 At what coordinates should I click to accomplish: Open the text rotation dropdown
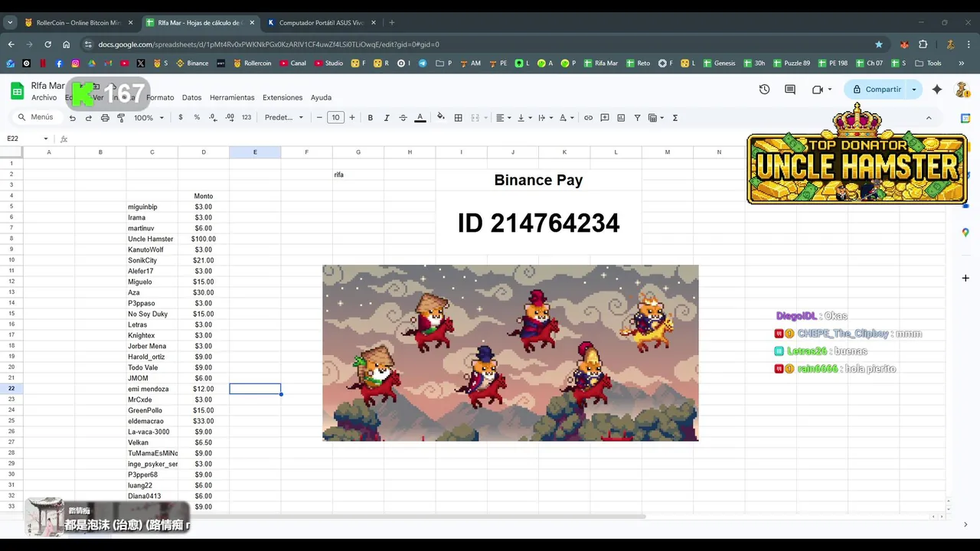click(x=567, y=118)
